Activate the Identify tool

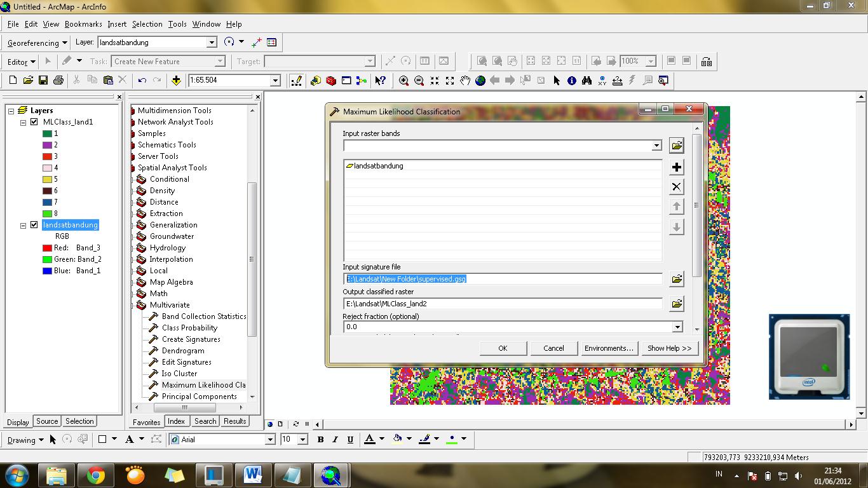pyautogui.click(x=572, y=80)
